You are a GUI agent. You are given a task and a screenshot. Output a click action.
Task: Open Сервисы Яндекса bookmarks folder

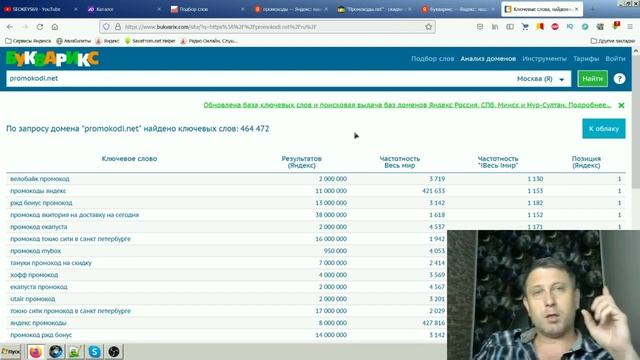28,41
